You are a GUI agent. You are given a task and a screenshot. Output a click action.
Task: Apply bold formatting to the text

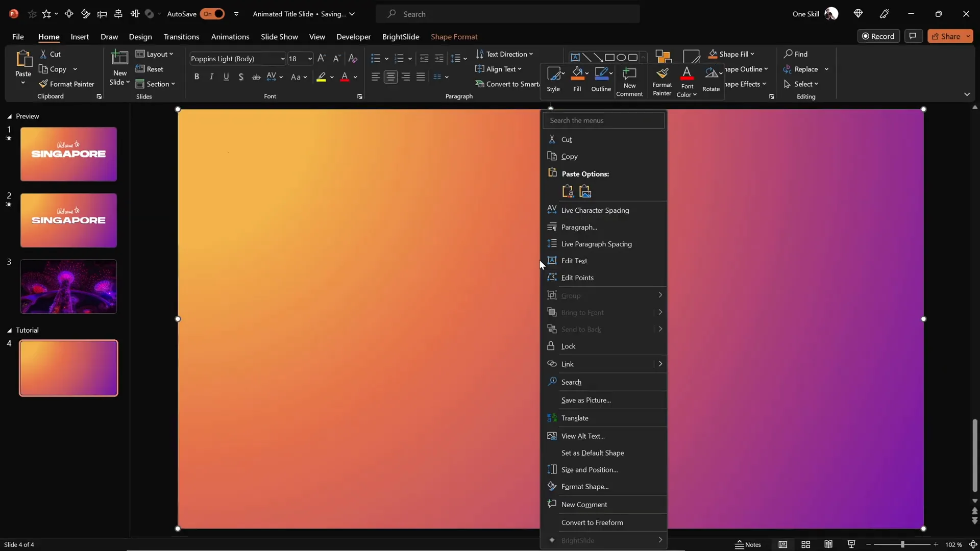coord(197,77)
